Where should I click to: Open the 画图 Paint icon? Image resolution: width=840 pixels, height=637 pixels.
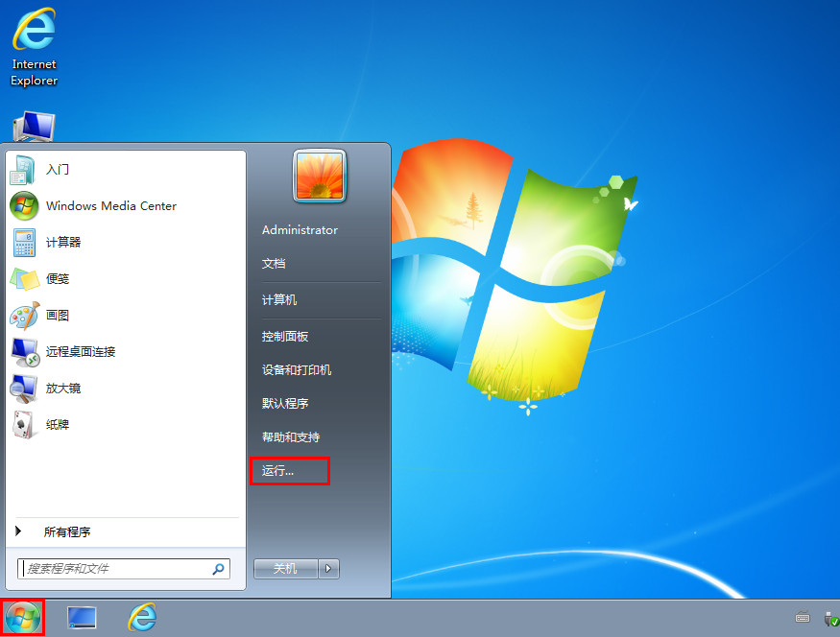pyautogui.click(x=25, y=316)
